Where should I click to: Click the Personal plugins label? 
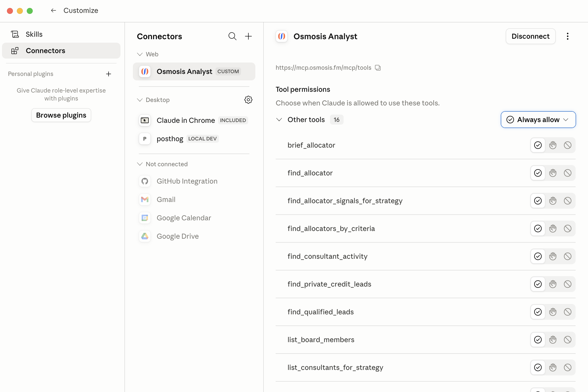(30, 74)
